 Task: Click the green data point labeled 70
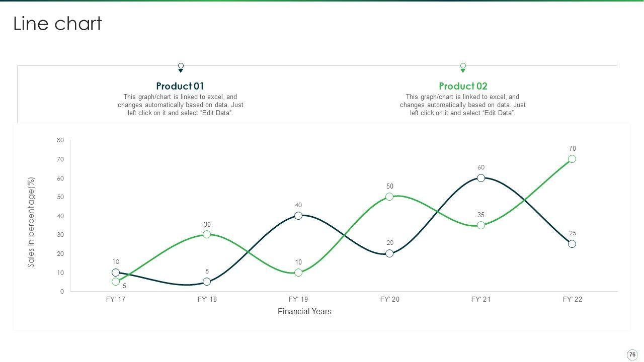pos(572,159)
